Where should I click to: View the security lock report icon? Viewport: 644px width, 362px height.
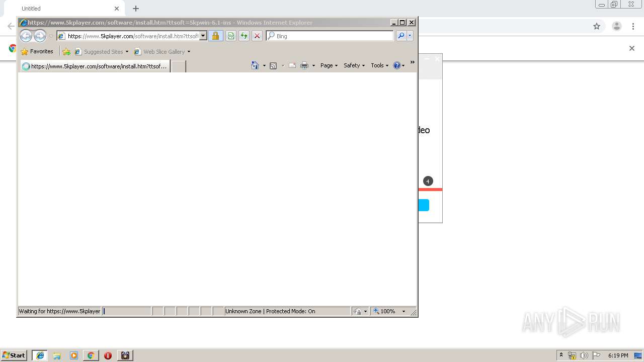[215, 36]
